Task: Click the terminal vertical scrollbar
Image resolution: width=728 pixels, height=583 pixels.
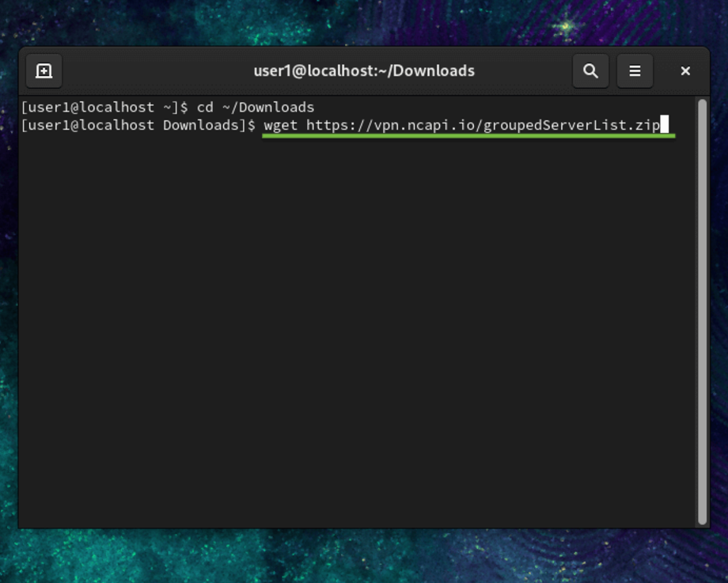Action: (702, 312)
